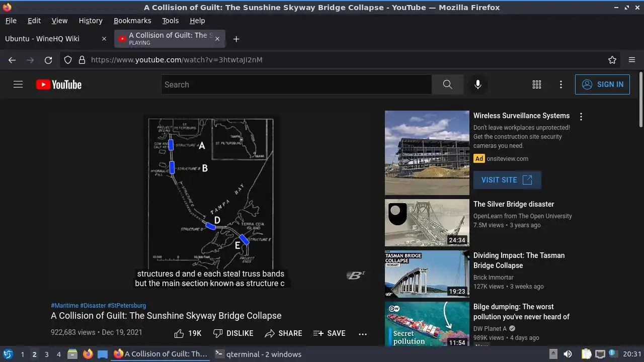This screenshot has width=644, height=362.
Task: Open the YouTube guide hamburger menu
Action: click(18, 84)
